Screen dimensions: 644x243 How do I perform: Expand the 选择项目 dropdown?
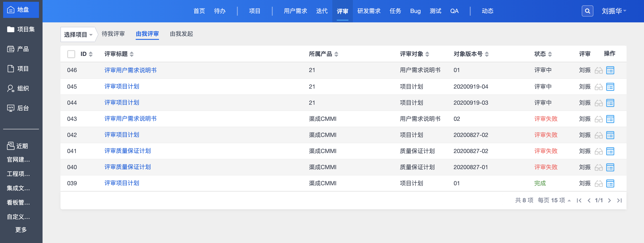[x=78, y=34]
